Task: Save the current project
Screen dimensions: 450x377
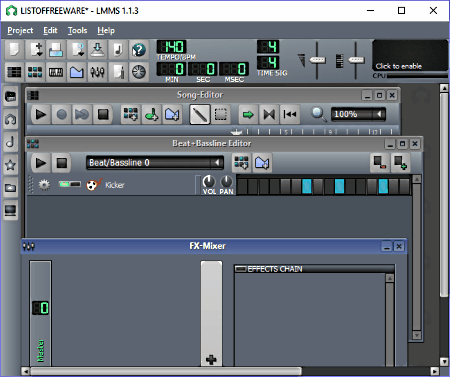Action: [97, 50]
